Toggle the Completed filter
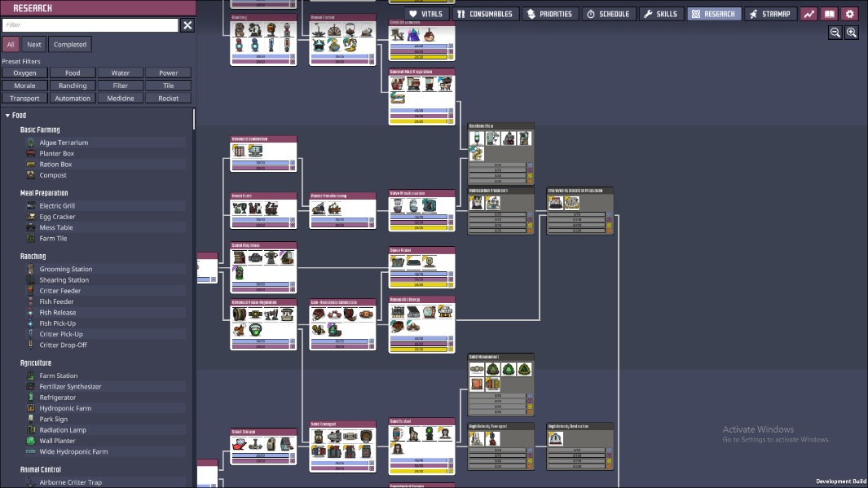The image size is (868, 488). click(x=70, y=44)
